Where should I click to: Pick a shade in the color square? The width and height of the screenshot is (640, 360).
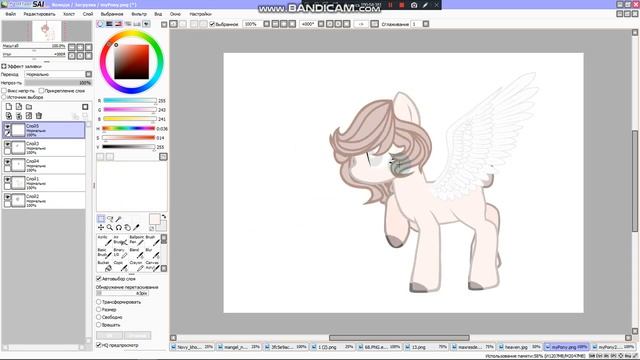131,62
